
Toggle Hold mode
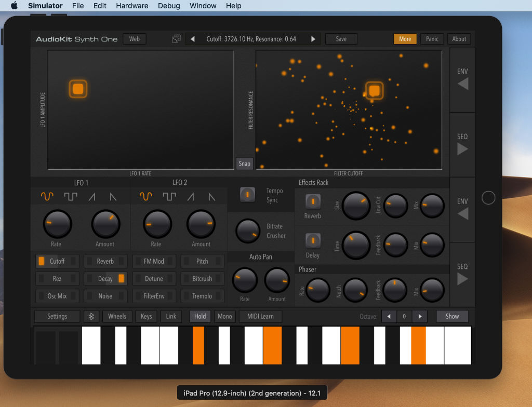click(x=200, y=317)
